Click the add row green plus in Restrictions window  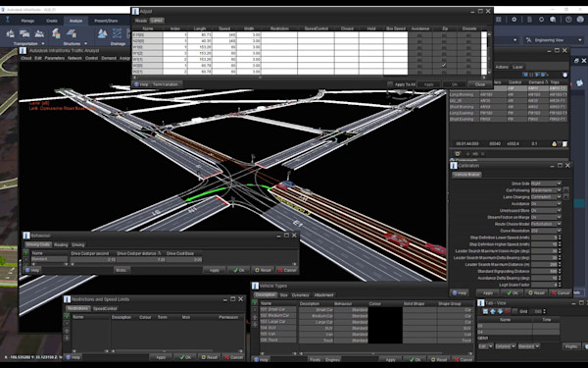67,317
